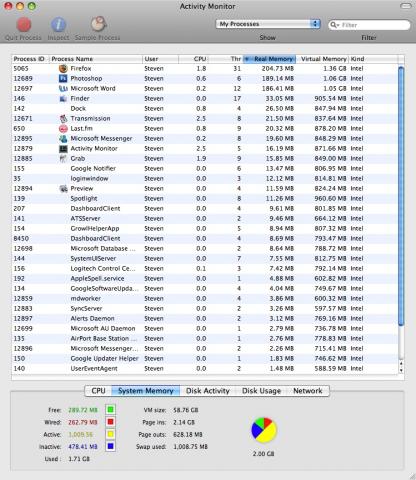Open the filter search magnifier menu
This screenshot has width=416, height=480.
pyautogui.click(x=334, y=25)
